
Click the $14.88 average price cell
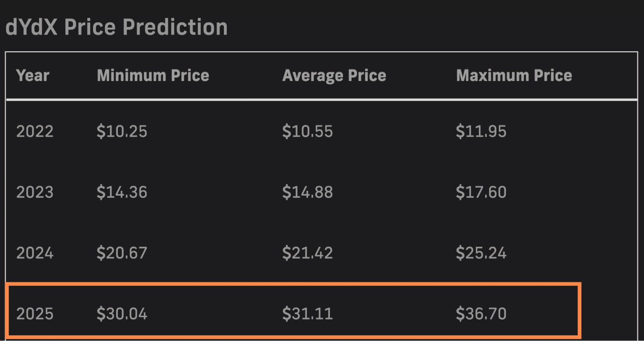[307, 192]
